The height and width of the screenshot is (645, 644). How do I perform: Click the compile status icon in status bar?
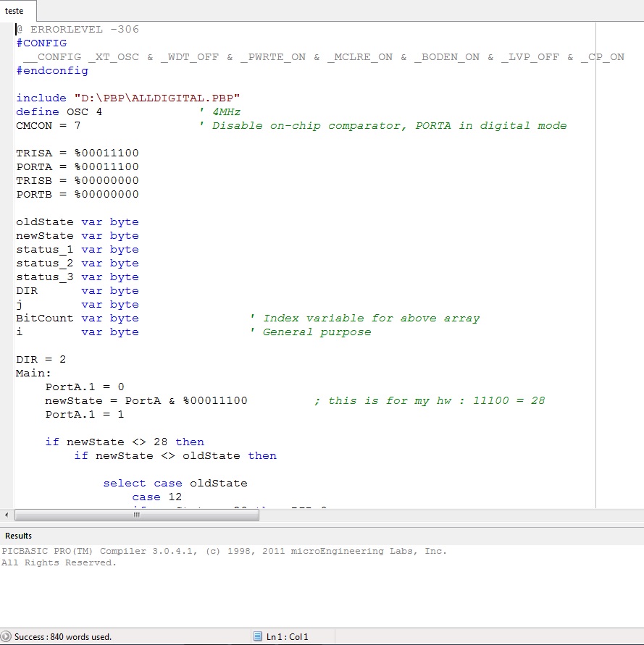point(7,637)
